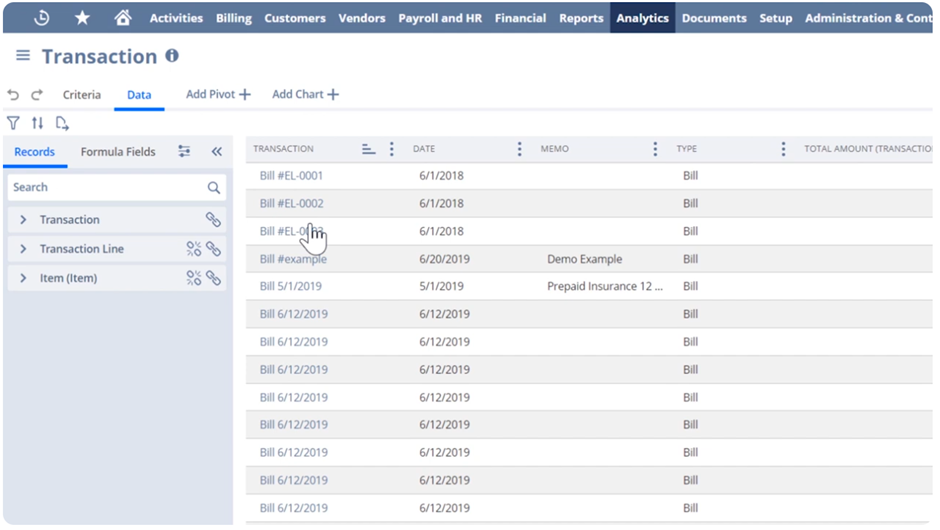
Task: Switch to the Criteria tab
Action: 82,95
